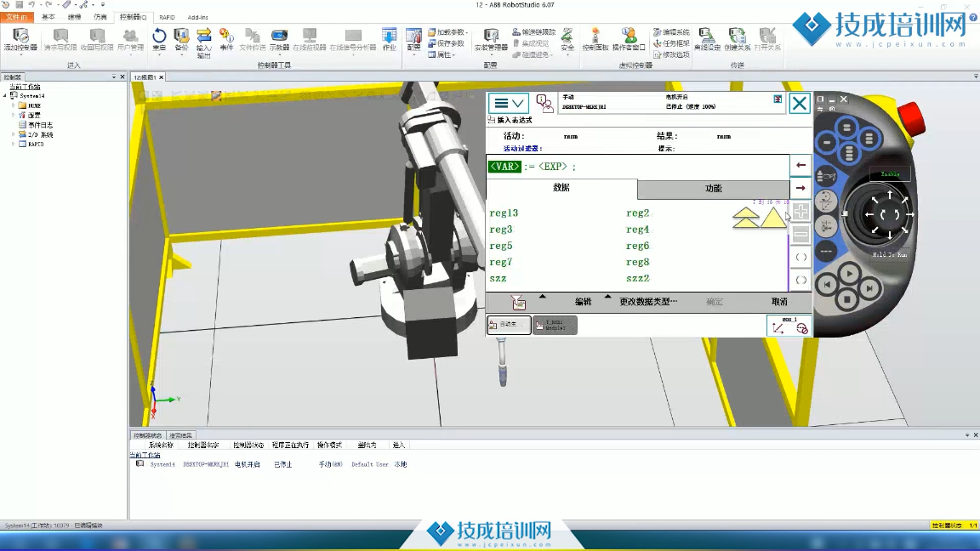Click the left arrow expression button

(x=801, y=165)
